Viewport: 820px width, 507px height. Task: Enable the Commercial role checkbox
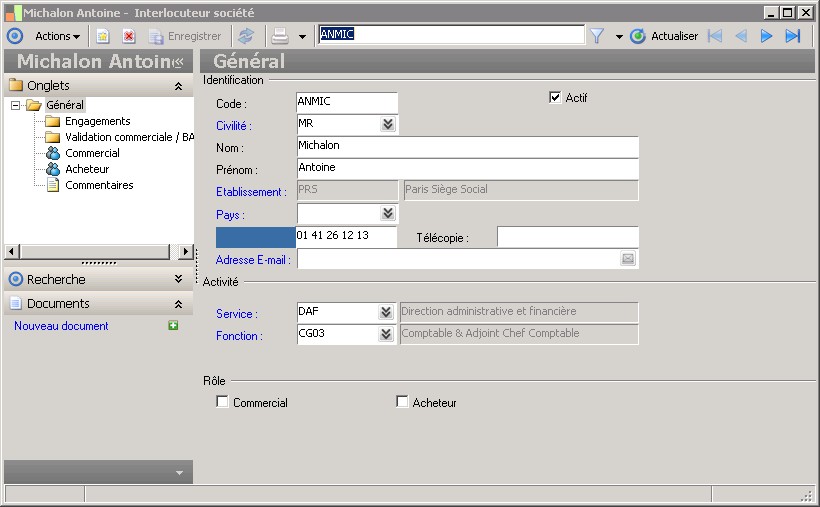(x=222, y=402)
